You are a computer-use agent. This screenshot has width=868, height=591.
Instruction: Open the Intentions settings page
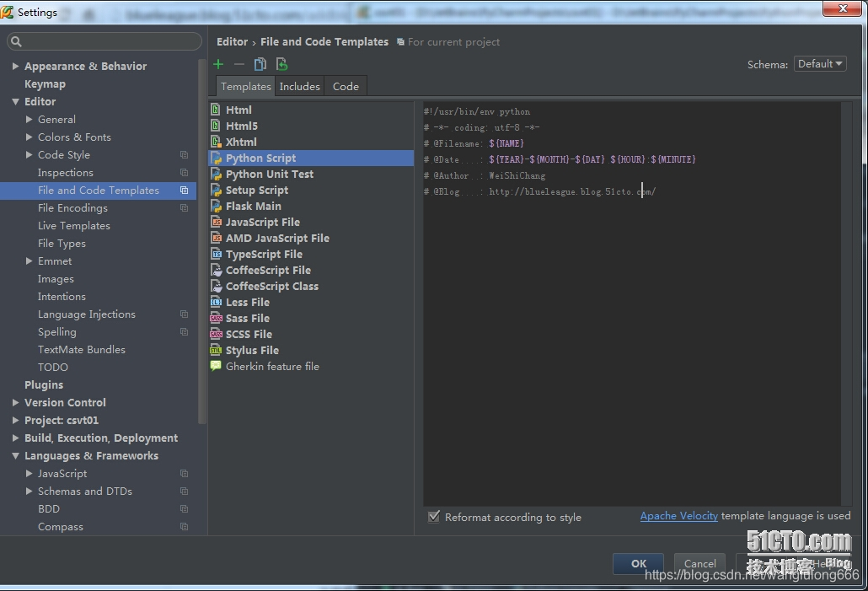(62, 296)
